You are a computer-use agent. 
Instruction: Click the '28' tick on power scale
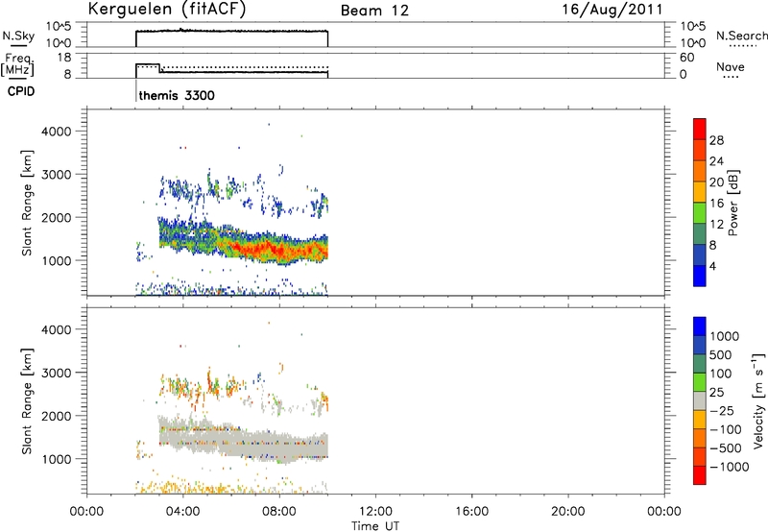pyautogui.click(x=716, y=140)
